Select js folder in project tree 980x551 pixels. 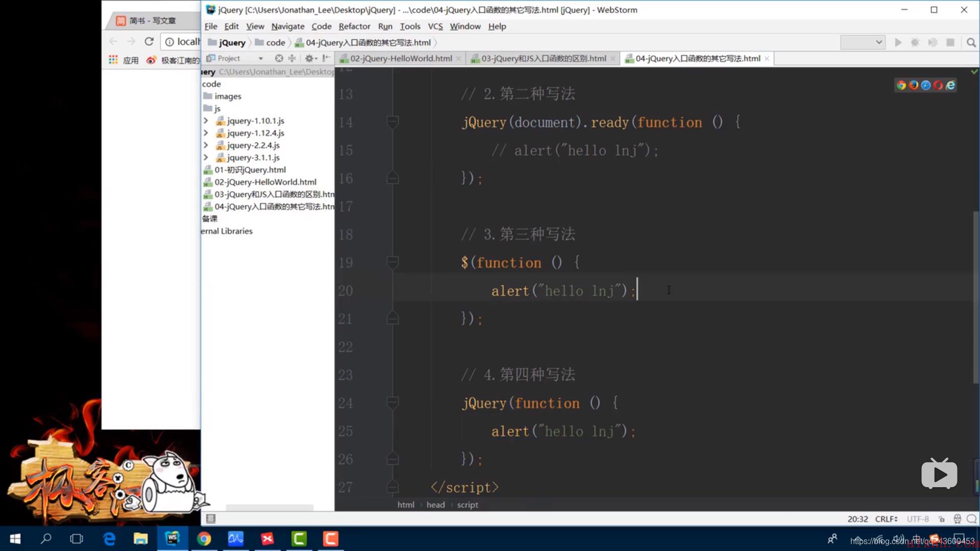tap(212, 108)
